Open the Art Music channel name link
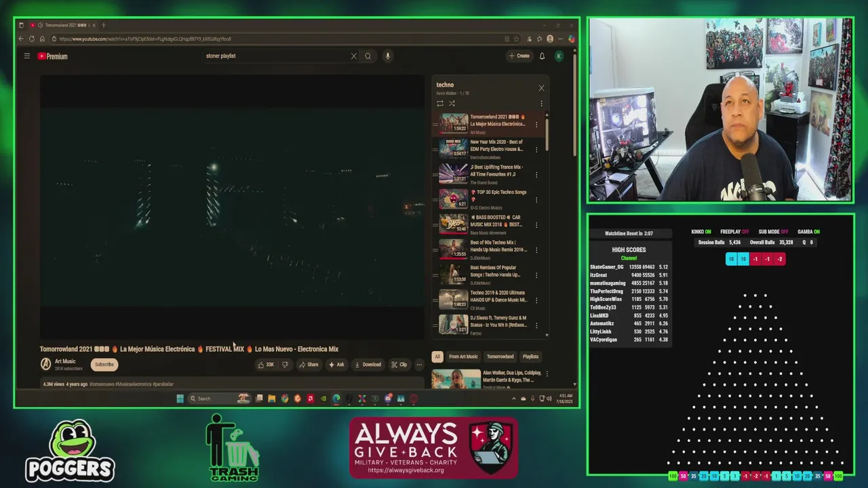 click(x=65, y=361)
